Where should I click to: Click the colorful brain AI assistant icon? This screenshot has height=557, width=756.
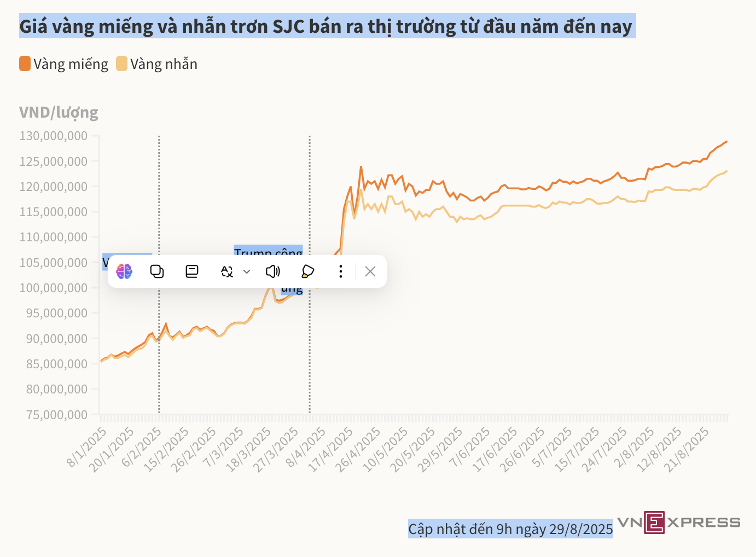124,271
